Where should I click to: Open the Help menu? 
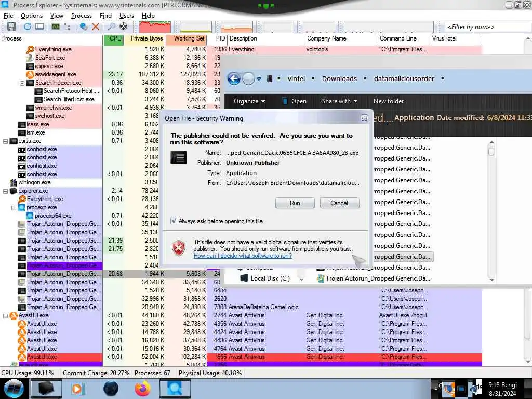[x=148, y=16]
